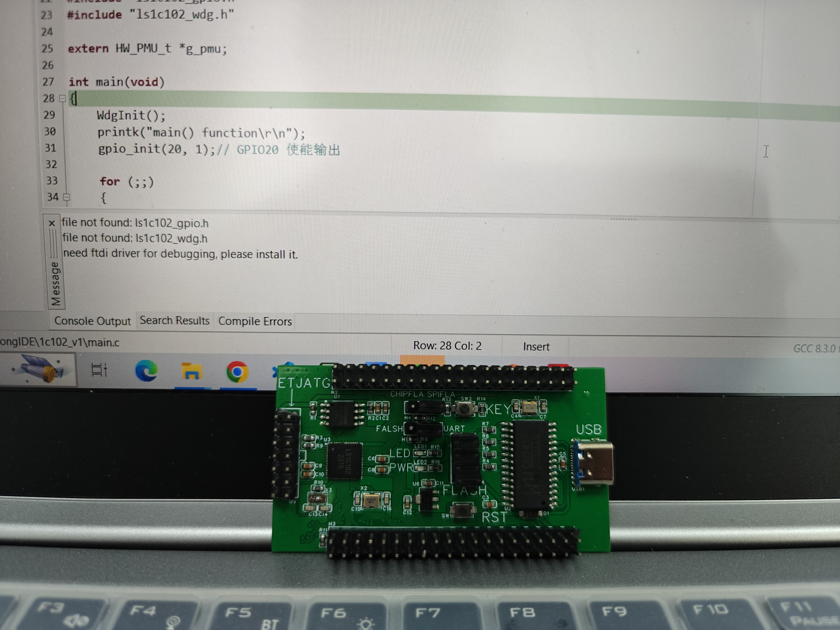Click the main.c file path in status bar
The image size is (840, 630).
point(60,342)
